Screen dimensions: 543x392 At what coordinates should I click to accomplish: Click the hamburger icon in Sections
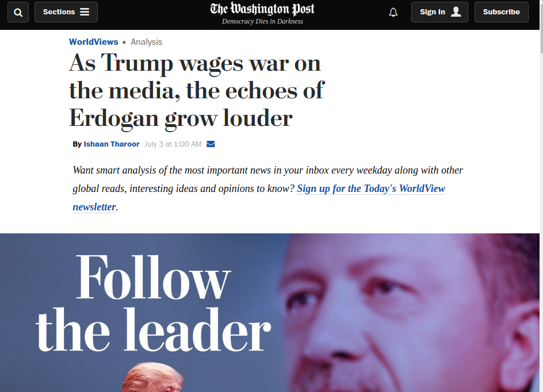[85, 12]
